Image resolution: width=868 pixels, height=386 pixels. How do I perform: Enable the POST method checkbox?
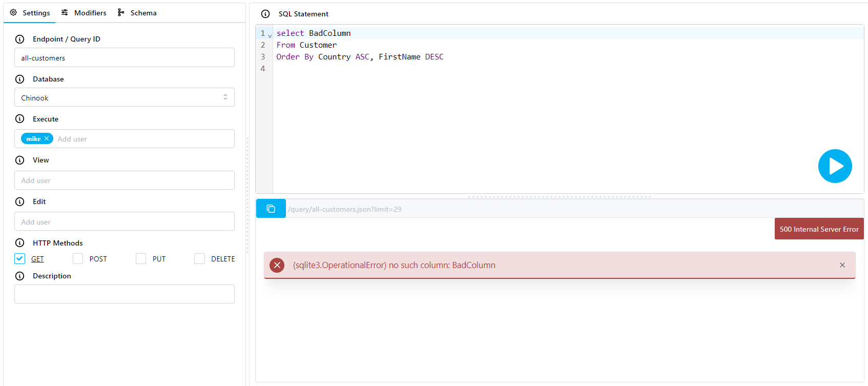pos(78,259)
